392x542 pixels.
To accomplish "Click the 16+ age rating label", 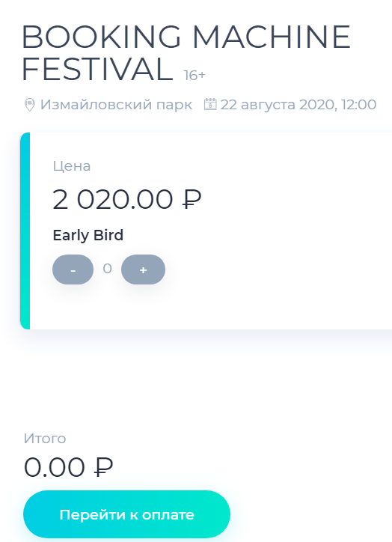I will [195, 75].
